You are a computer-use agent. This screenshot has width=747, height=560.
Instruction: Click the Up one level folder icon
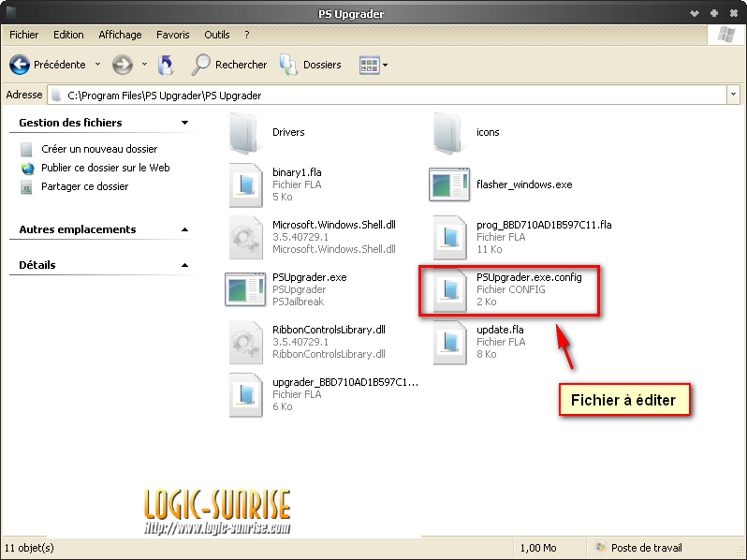coord(166,65)
